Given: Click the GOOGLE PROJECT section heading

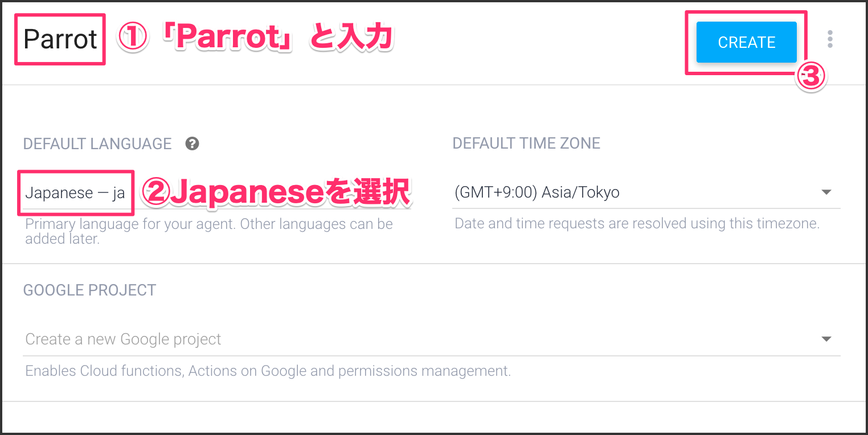Looking at the screenshot, I should [89, 290].
